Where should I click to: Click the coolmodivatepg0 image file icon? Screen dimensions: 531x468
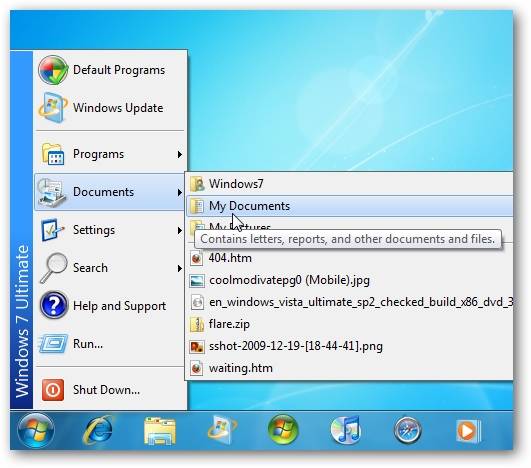(x=197, y=280)
